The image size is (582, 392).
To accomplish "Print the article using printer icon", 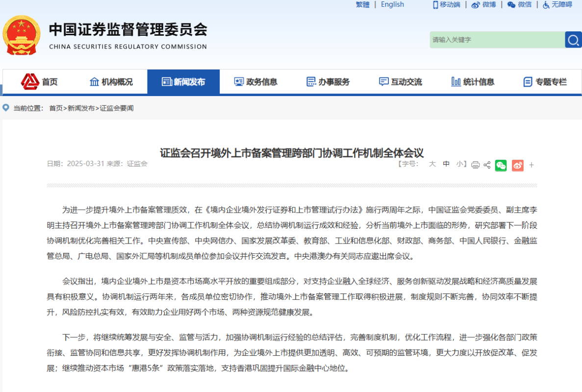I will pyautogui.click(x=475, y=165).
